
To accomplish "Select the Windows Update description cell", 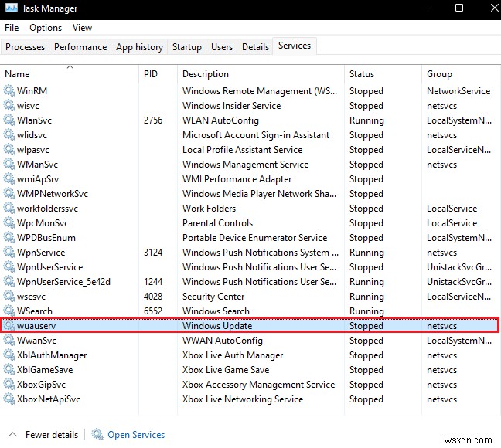I will coord(217,326).
